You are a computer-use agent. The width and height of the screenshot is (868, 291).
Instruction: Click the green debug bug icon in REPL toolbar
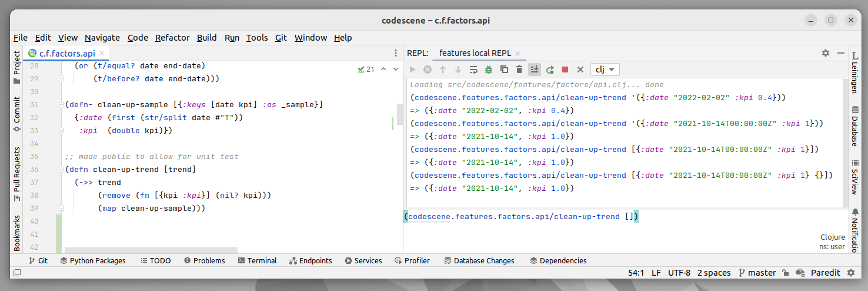click(489, 70)
